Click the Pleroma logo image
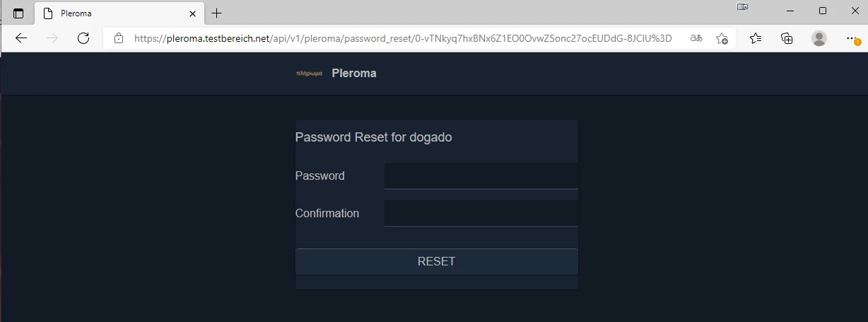Image resolution: width=868 pixels, height=322 pixels. (309, 73)
